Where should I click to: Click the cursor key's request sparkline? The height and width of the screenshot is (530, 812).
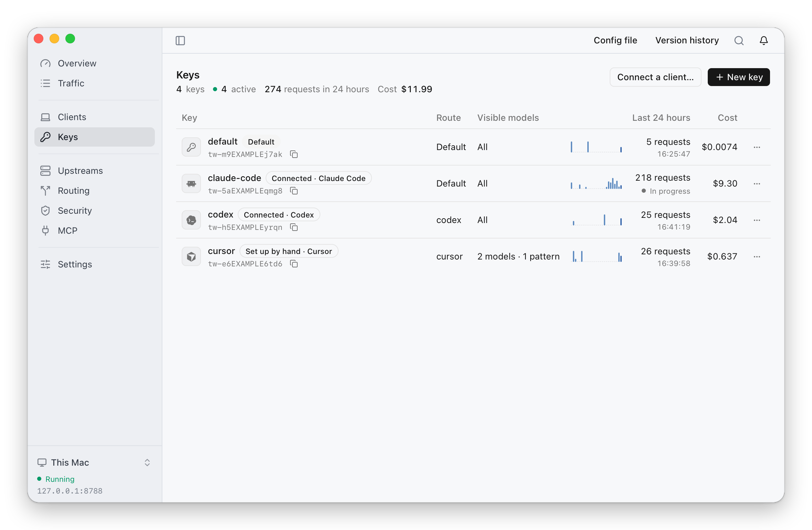(x=596, y=256)
